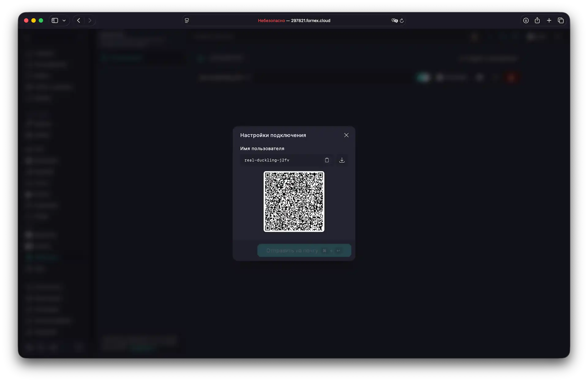Click the list shortcut icon inside the send button
Image resolution: width=588 pixels, height=382 pixels.
324,250
